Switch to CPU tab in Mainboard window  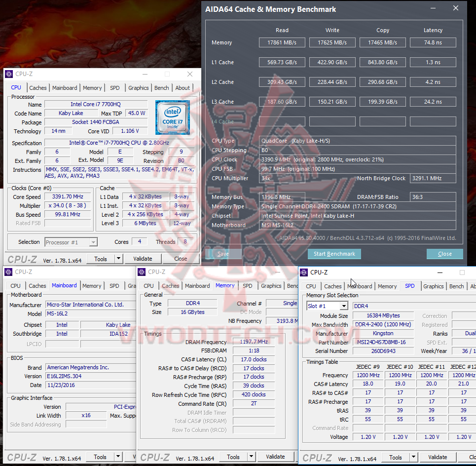click(15, 286)
